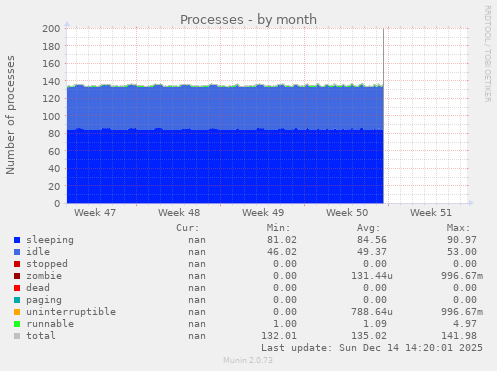Click the 'runnable' legend label
Viewport: 497px width, 371px height.
click(x=50, y=324)
